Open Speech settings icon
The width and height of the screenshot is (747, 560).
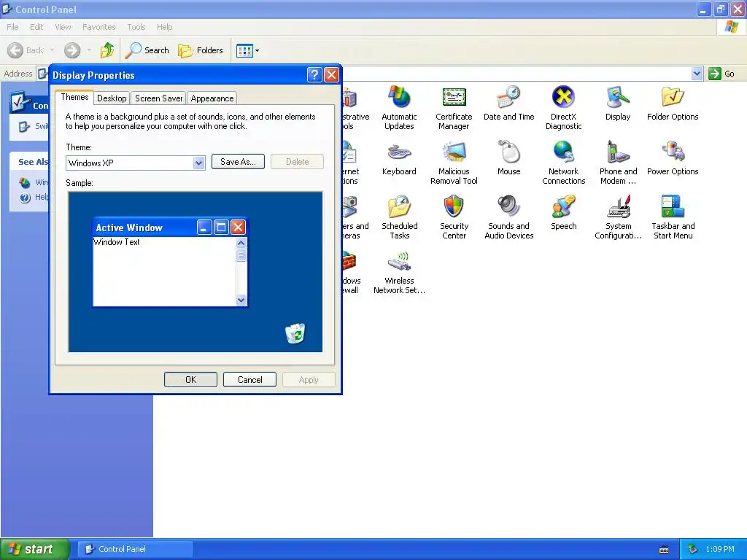[x=564, y=212]
